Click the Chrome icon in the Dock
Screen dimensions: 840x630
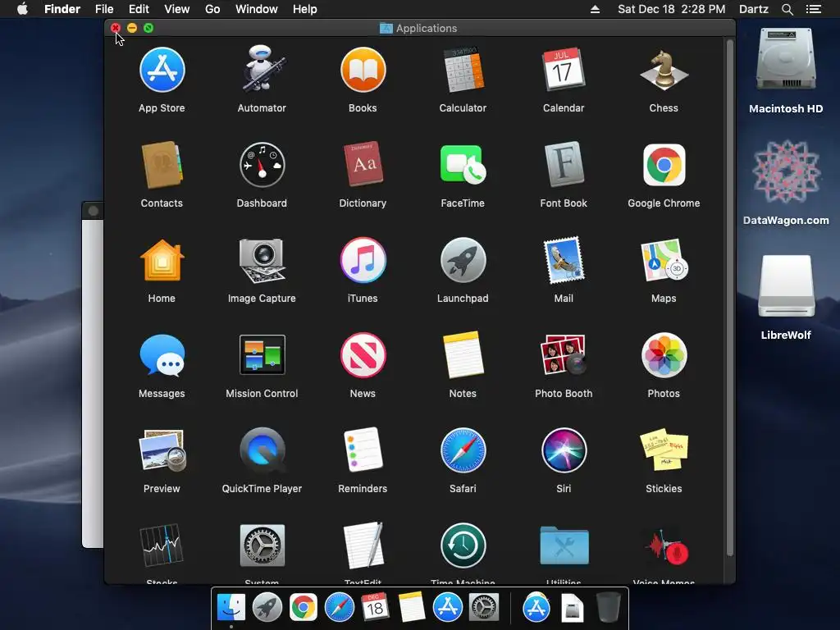coord(304,608)
